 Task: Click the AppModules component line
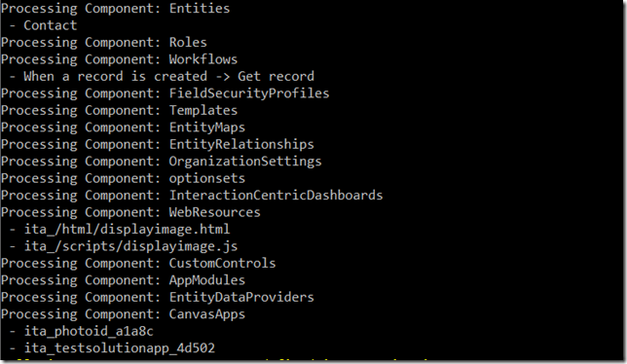pos(123,280)
